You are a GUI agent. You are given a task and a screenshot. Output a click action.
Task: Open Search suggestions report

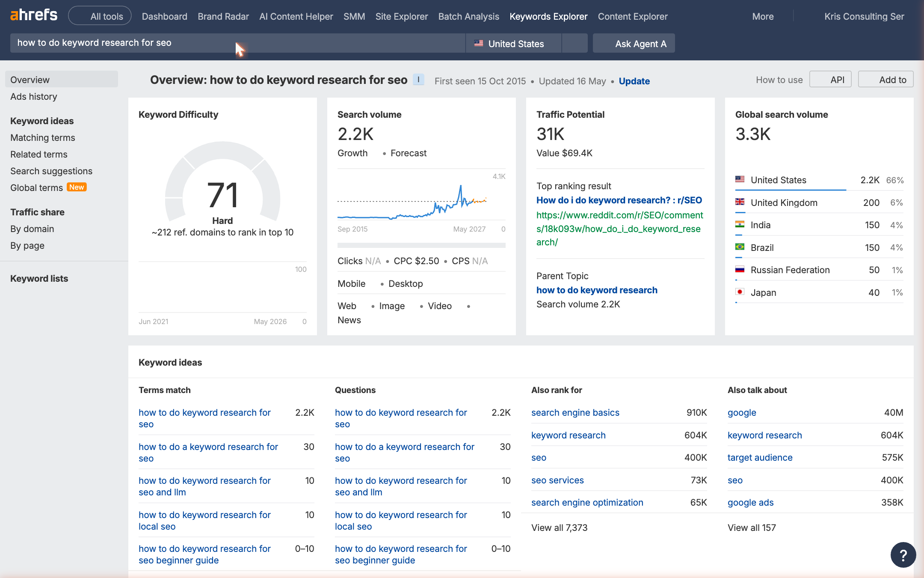click(51, 171)
